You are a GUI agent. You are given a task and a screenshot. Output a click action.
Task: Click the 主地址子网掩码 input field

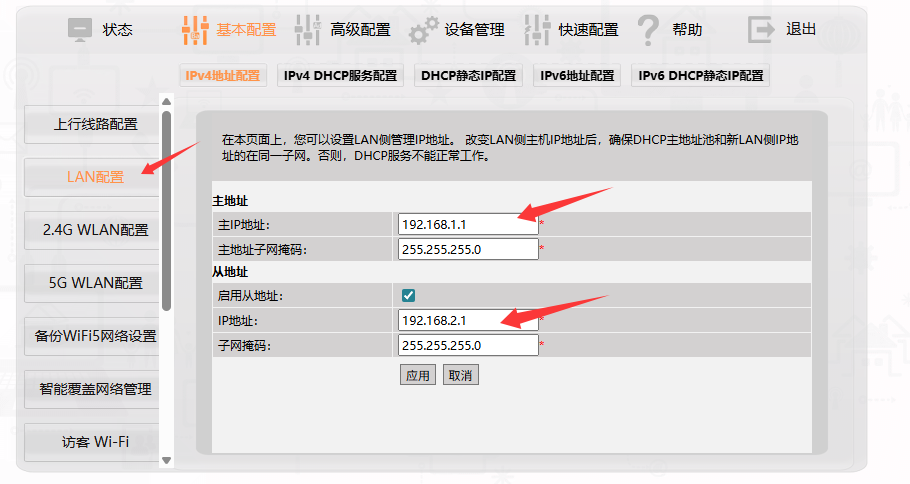click(x=468, y=250)
